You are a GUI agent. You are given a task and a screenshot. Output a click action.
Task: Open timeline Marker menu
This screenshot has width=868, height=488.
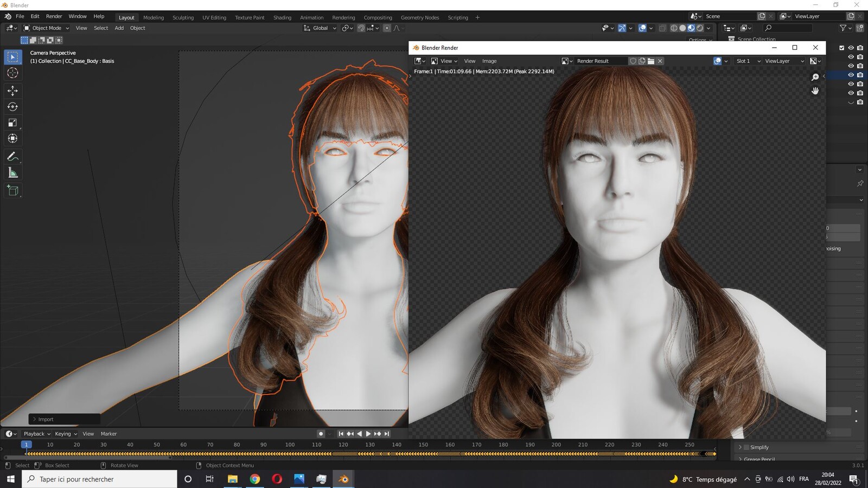click(108, 434)
